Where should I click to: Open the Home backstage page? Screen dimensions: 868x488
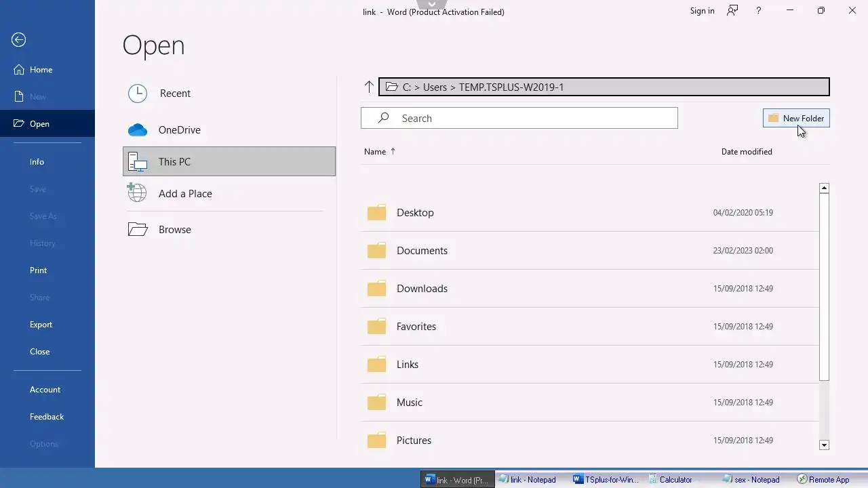point(47,70)
